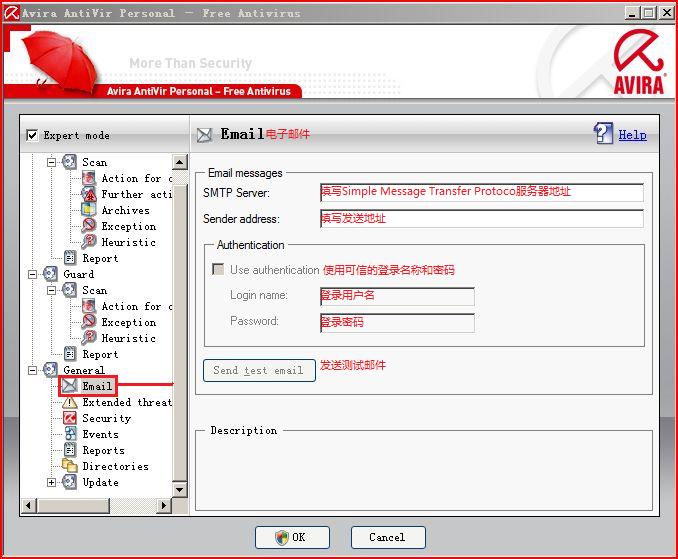Select Further actions tree item
The image size is (678, 559).
pyautogui.click(x=137, y=195)
